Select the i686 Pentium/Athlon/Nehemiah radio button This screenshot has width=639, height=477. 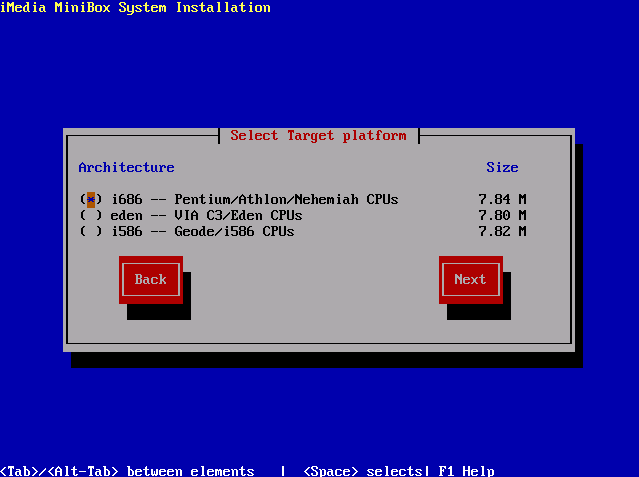tap(91, 199)
